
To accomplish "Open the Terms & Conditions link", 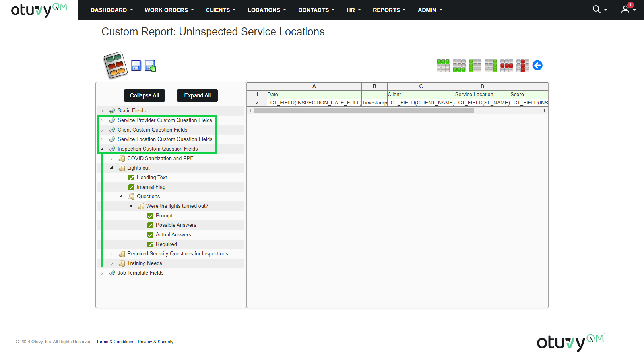I will [115, 342].
